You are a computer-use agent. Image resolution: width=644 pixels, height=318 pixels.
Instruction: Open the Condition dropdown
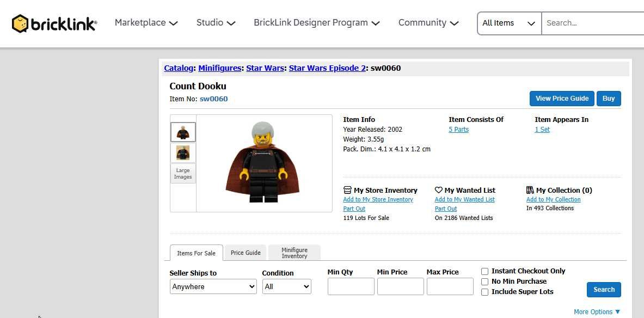(287, 287)
